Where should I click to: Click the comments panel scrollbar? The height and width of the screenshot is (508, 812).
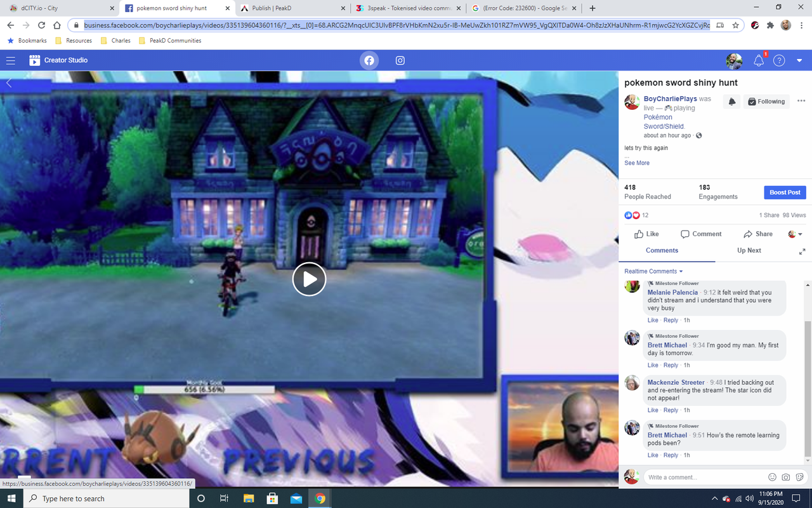click(x=808, y=387)
